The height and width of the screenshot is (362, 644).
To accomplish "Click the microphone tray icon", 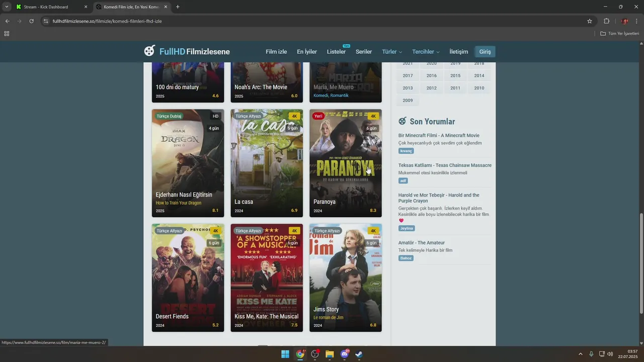I will point(591,354).
